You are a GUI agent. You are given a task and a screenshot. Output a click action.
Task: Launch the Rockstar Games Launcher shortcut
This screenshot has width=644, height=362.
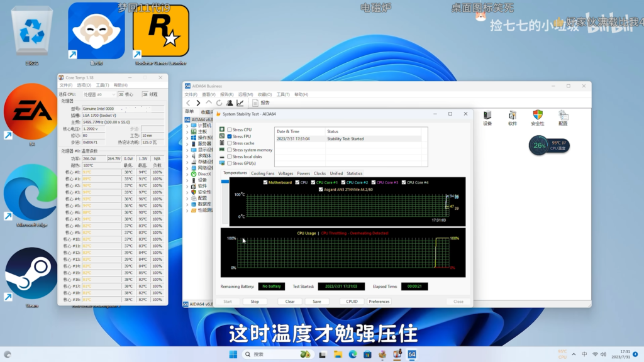pos(161,32)
